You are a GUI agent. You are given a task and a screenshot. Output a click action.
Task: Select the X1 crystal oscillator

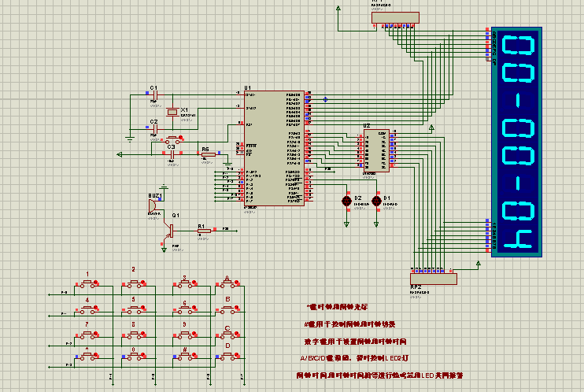(x=172, y=112)
